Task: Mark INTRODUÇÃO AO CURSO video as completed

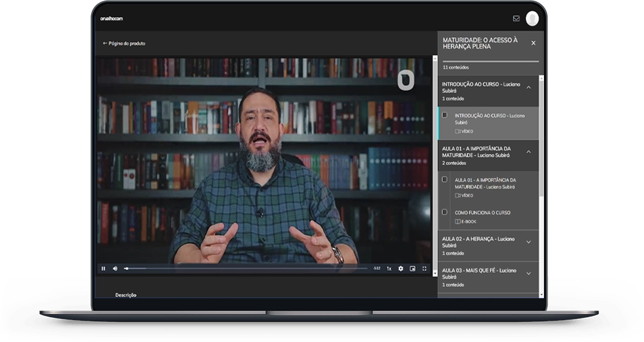Action: 445,115
